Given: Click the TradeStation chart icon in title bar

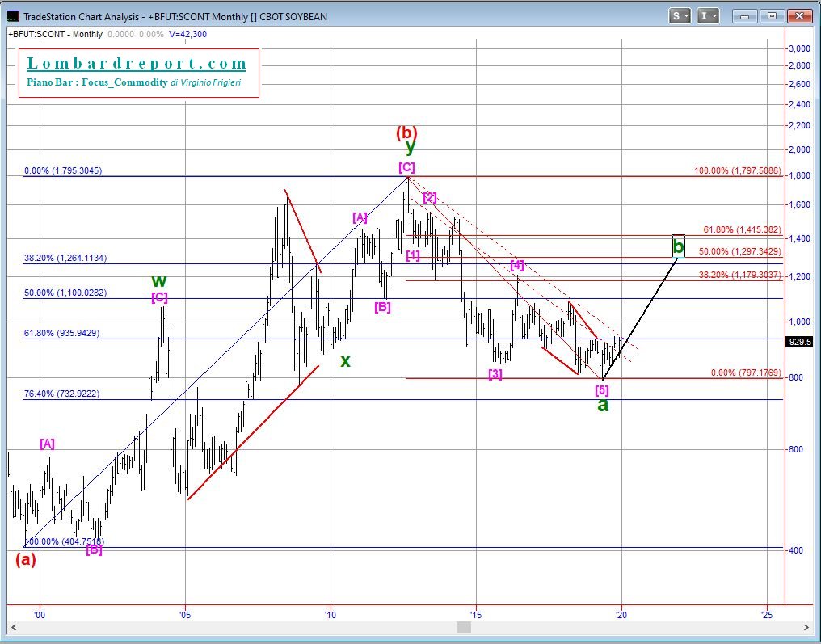Looking at the screenshot, I should 14,16.
